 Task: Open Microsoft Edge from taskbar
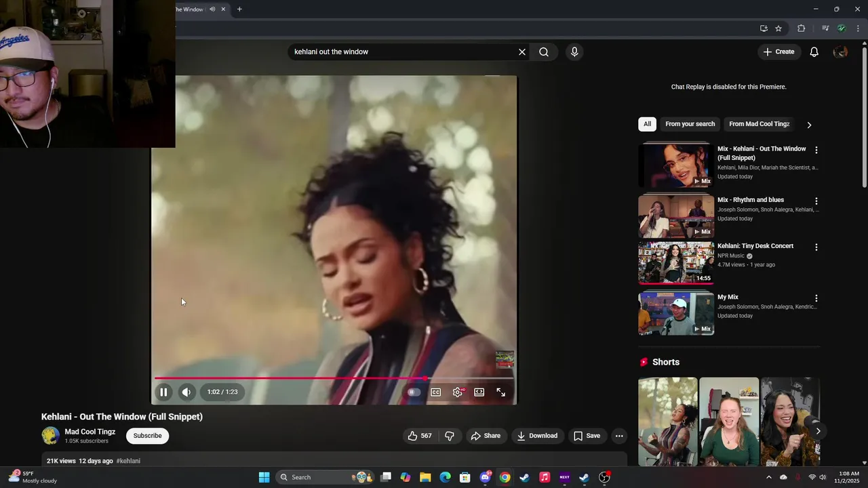pyautogui.click(x=445, y=477)
